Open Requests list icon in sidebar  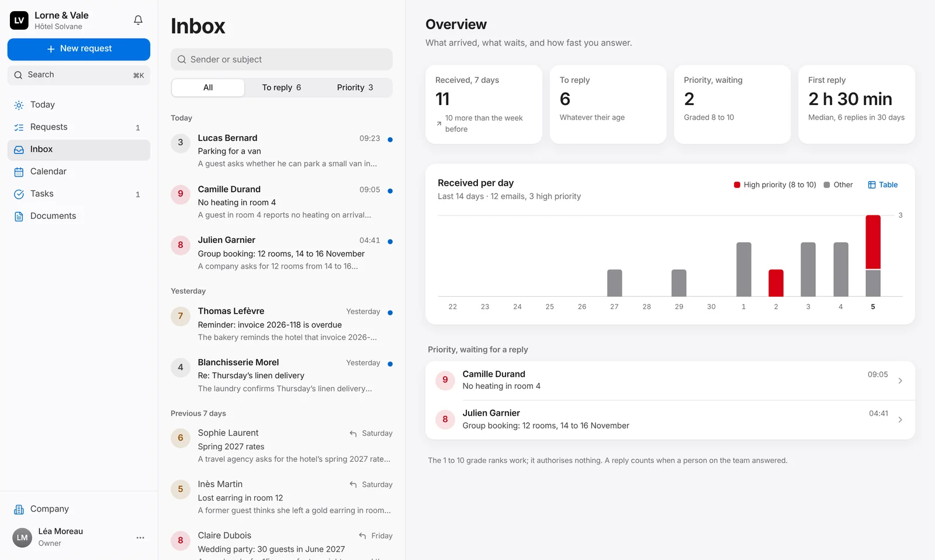[x=19, y=127]
